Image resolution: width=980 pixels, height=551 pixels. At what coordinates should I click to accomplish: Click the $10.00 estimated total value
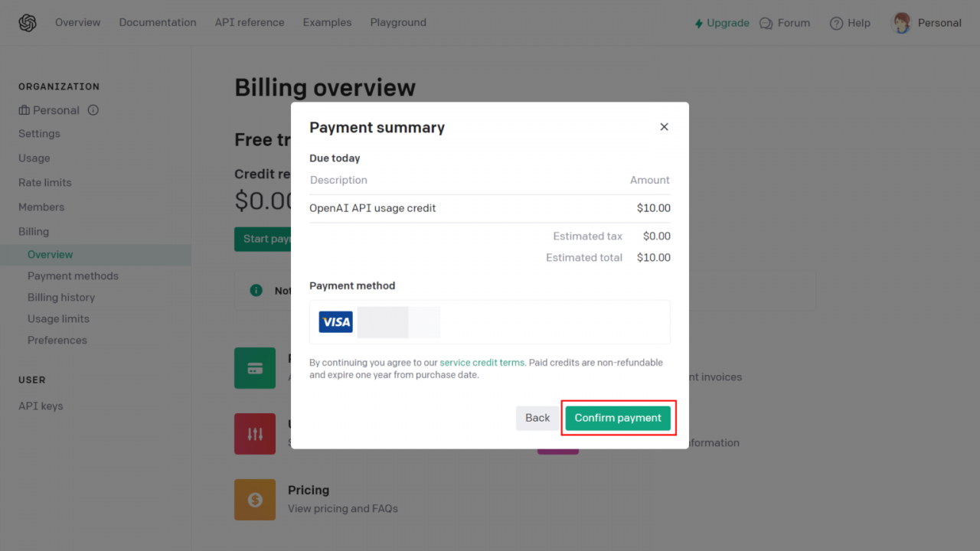(654, 258)
